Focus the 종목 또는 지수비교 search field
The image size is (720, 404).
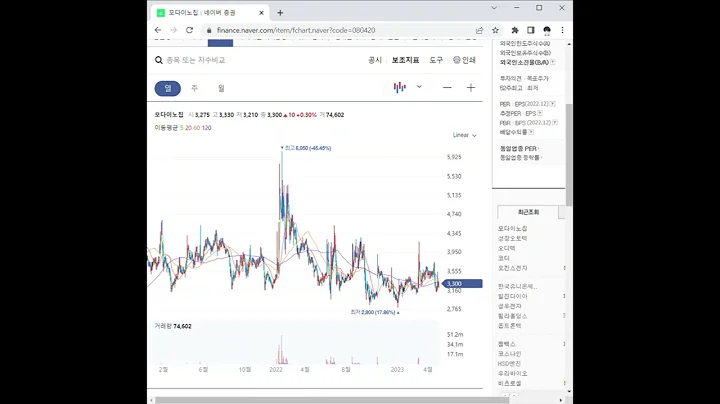click(196, 60)
